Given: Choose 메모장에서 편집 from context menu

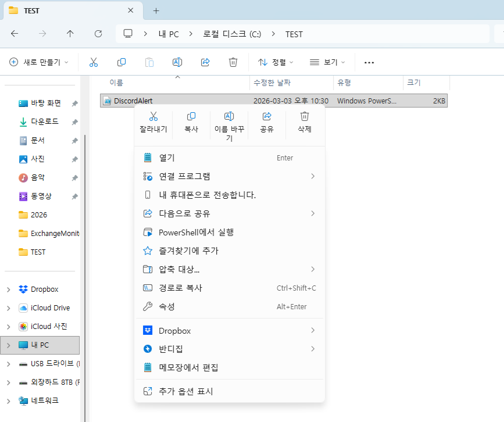Looking at the screenshot, I should tap(188, 367).
